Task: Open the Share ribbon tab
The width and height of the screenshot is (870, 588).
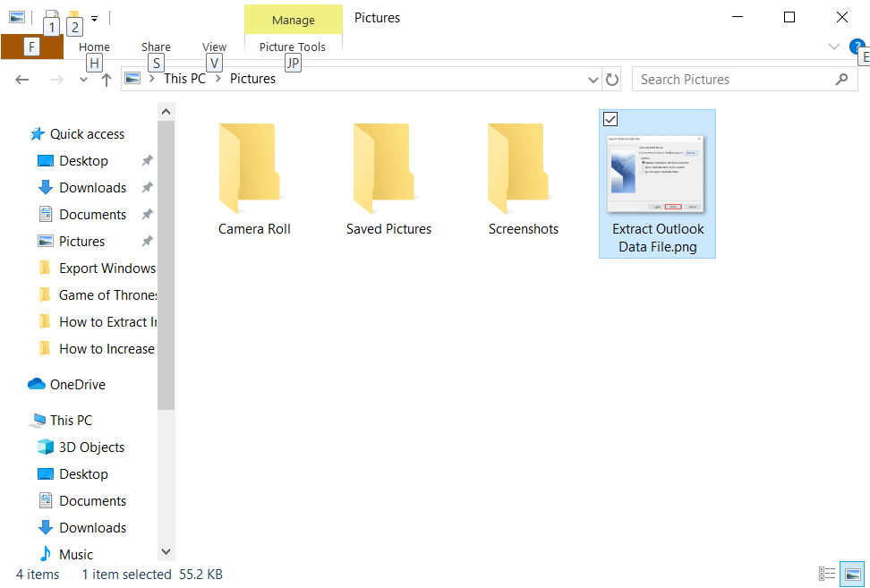Action: 156,47
